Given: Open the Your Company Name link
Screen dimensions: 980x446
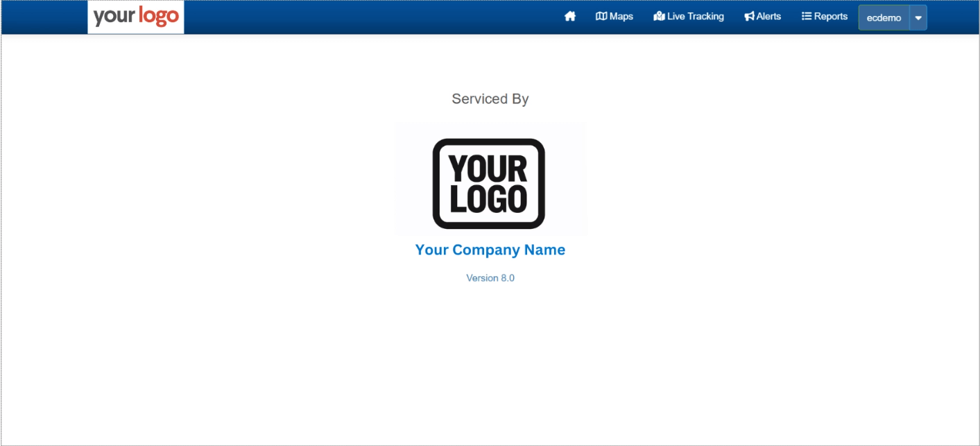Looking at the screenshot, I should tap(490, 250).
